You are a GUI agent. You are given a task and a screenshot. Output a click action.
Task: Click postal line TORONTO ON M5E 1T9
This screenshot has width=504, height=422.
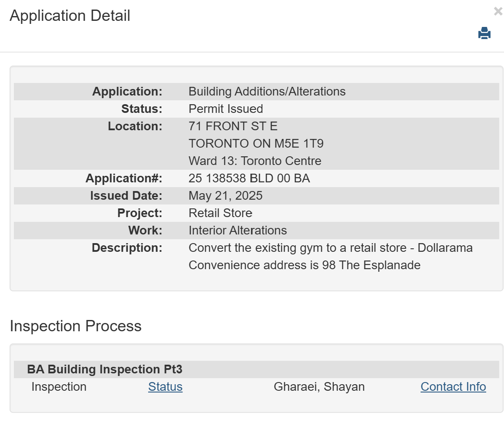coord(256,144)
